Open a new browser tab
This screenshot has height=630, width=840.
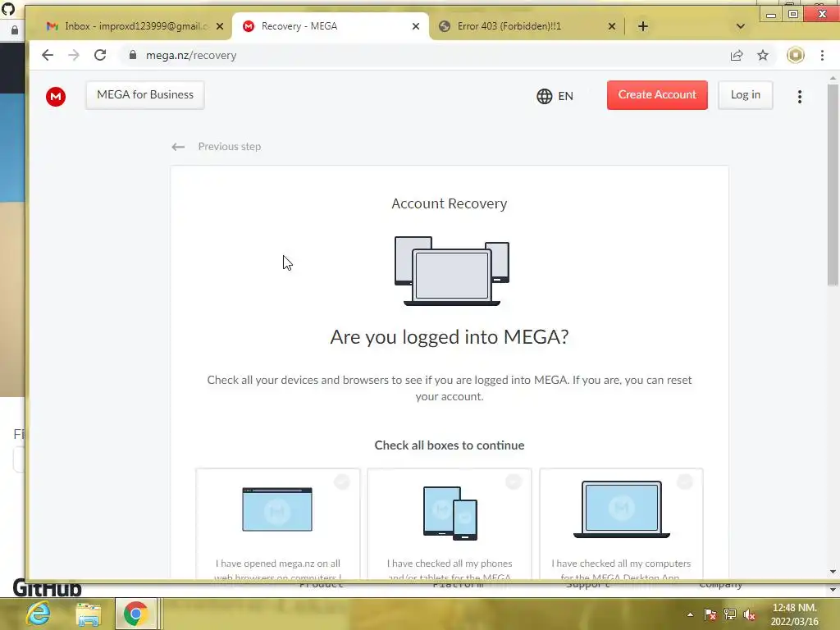coord(643,26)
